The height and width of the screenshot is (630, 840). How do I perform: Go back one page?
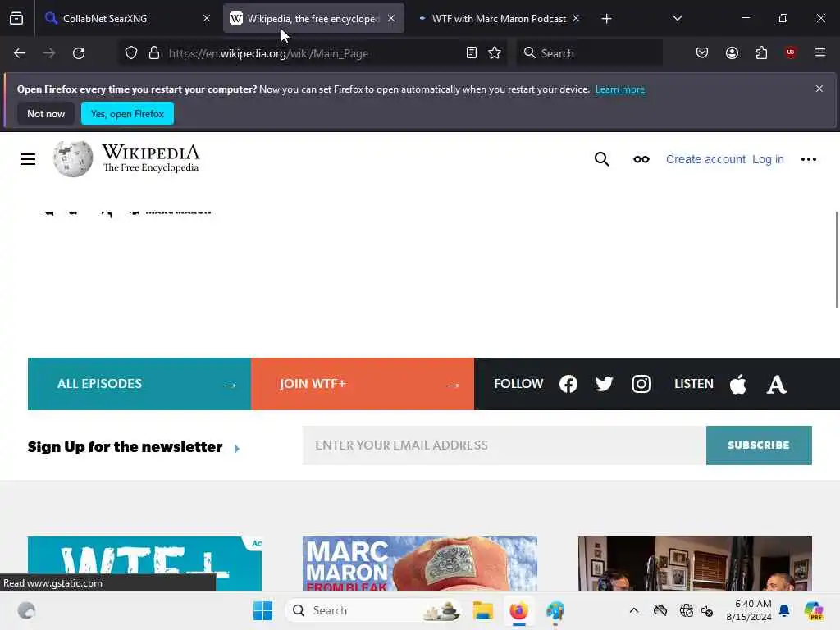tap(20, 53)
